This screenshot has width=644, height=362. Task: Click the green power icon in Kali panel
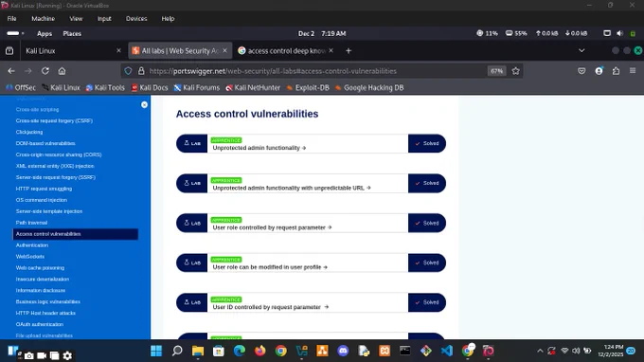pos(633,34)
